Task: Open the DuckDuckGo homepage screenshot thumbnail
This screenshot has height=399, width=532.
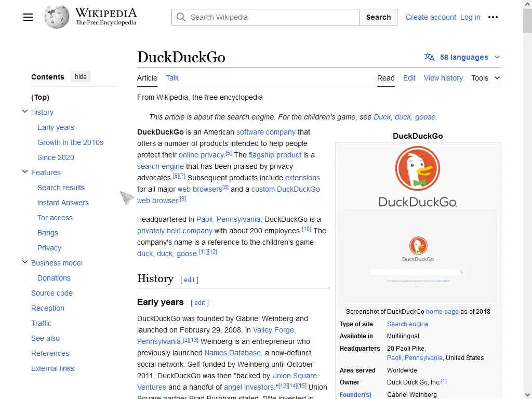Action: [418, 258]
